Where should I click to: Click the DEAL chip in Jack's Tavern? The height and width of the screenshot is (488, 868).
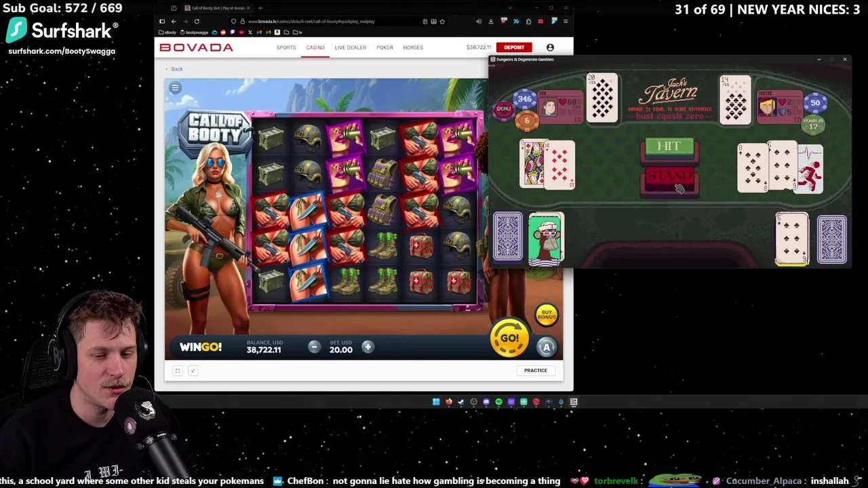pyautogui.click(x=503, y=109)
